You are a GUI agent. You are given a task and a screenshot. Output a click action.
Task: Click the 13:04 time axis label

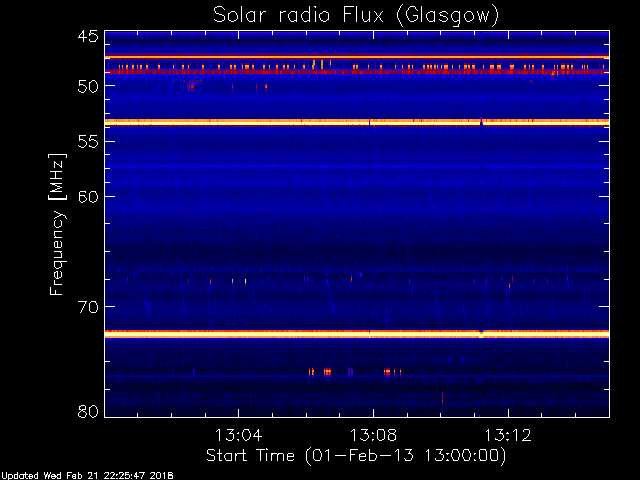[x=239, y=435]
